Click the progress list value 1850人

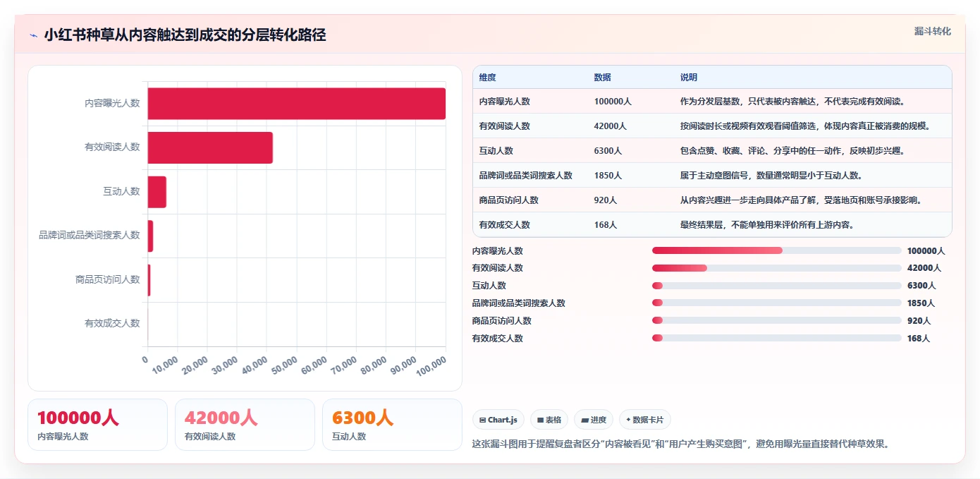click(x=921, y=303)
